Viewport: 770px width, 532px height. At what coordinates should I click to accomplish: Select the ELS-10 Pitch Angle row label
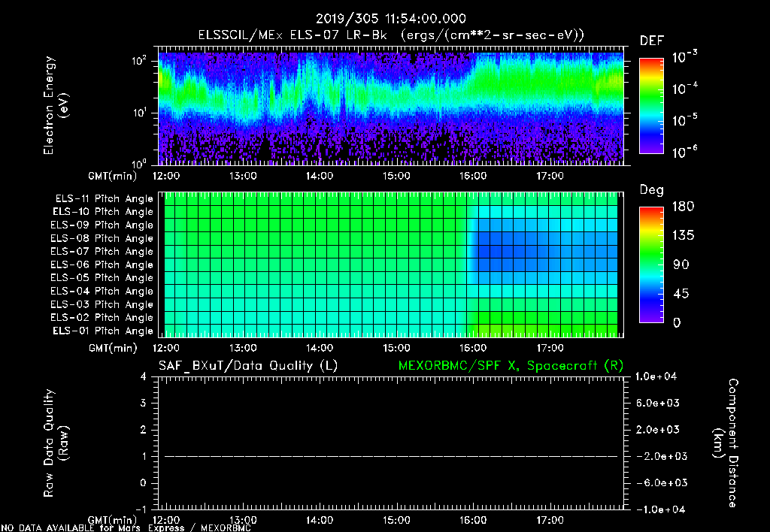[x=103, y=212]
